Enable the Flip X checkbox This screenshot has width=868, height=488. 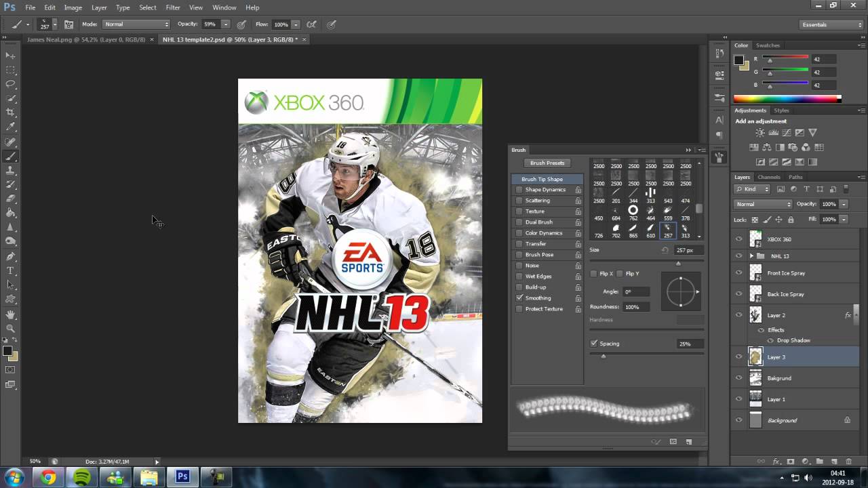point(594,274)
